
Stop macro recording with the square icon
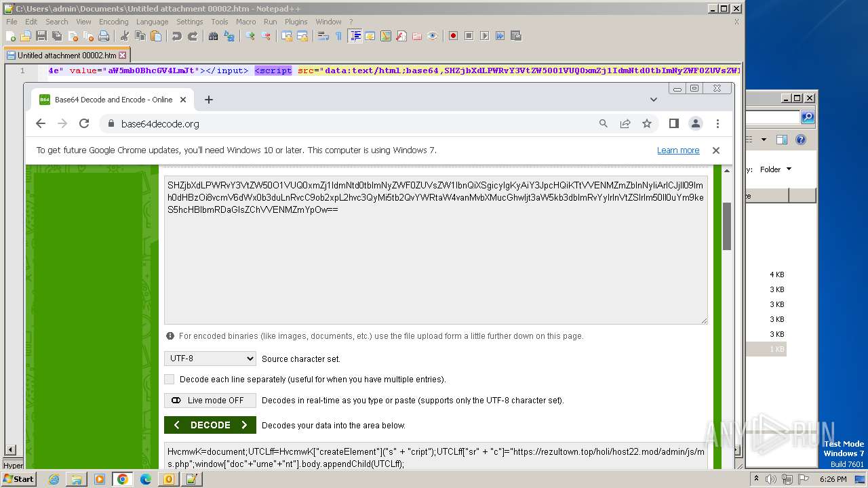(x=469, y=36)
